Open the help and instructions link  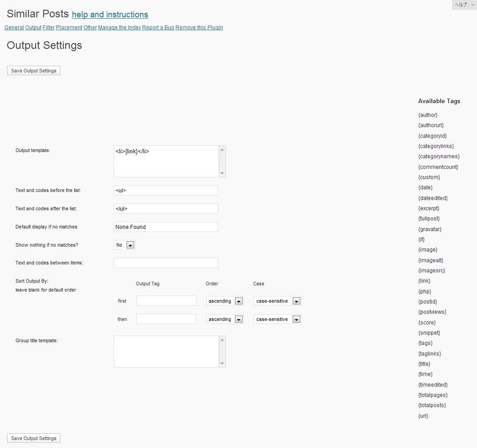pos(110,15)
